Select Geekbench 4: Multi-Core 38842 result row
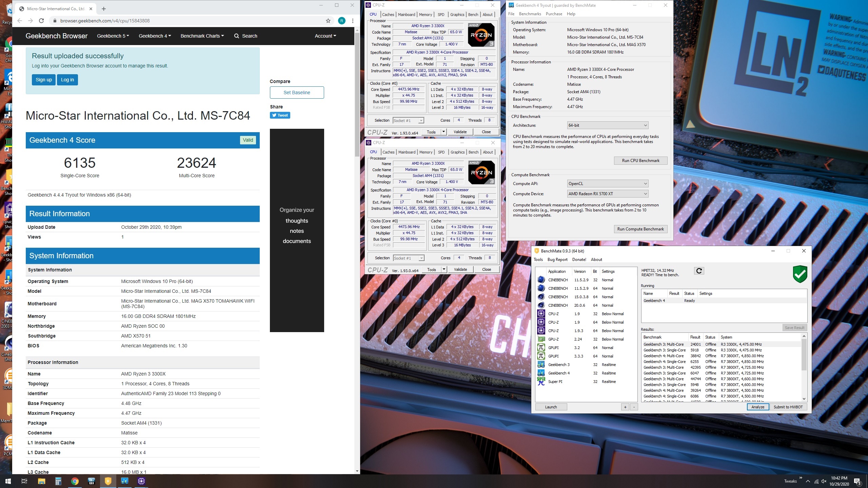Screen dimensions: 868x488 pyautogui.click(x=722, y=356)
